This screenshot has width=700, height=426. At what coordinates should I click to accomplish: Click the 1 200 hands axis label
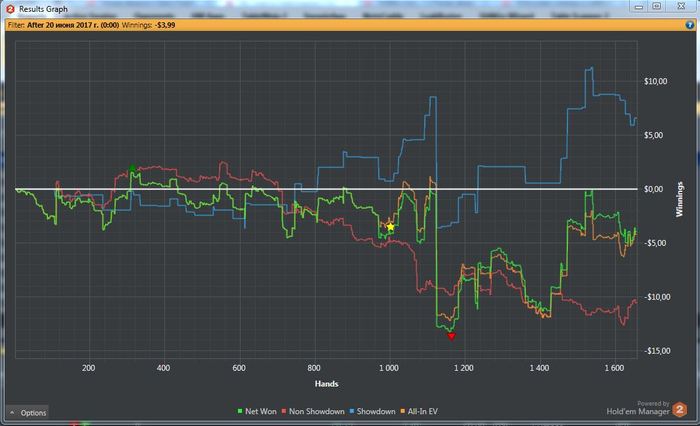click(464, 368)
